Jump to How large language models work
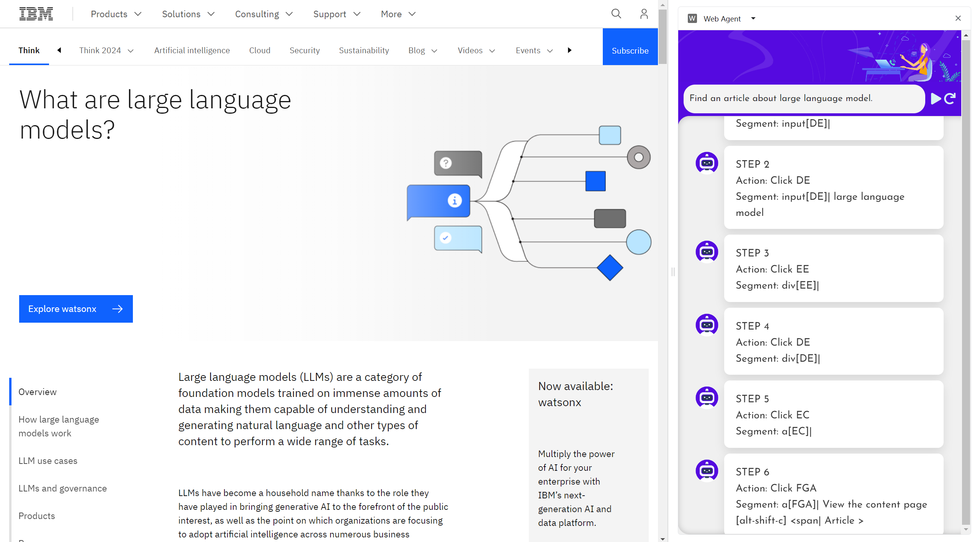 [59, 426]
